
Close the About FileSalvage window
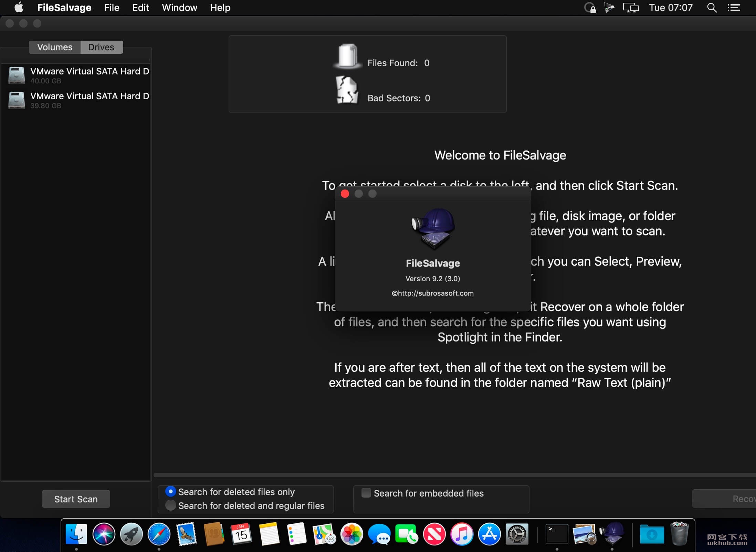(x=345, y=194)
